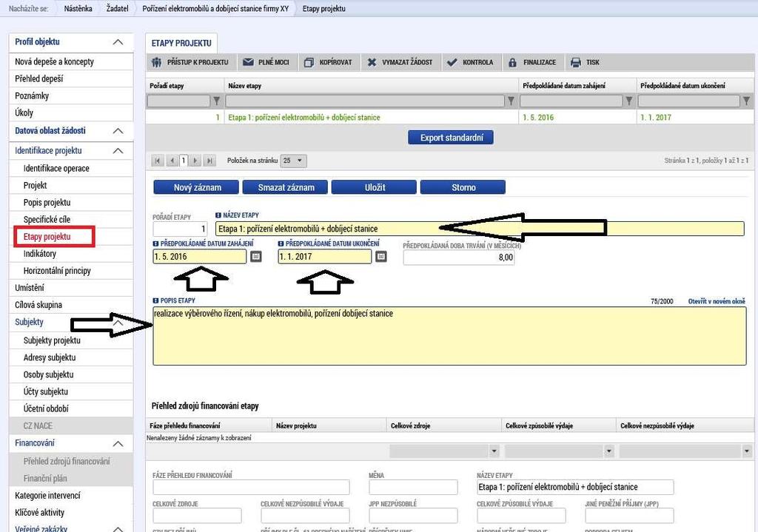This screenshot has height=532, width=758.
Task: Click info icon beside Popis etapy label
Action: tap(155, 300)
